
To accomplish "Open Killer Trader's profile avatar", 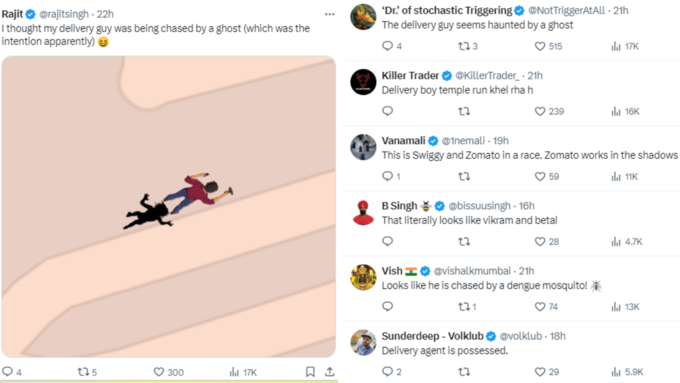I will 363,82.
